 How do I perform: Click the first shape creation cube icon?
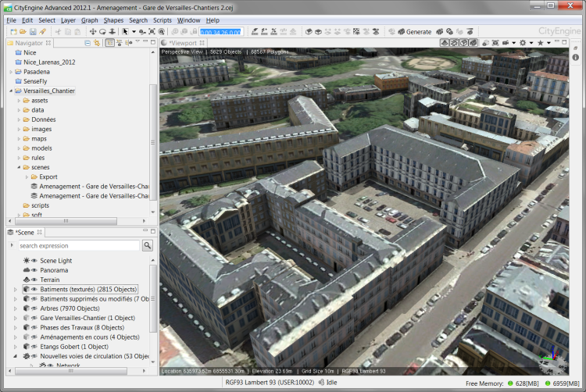309,32
